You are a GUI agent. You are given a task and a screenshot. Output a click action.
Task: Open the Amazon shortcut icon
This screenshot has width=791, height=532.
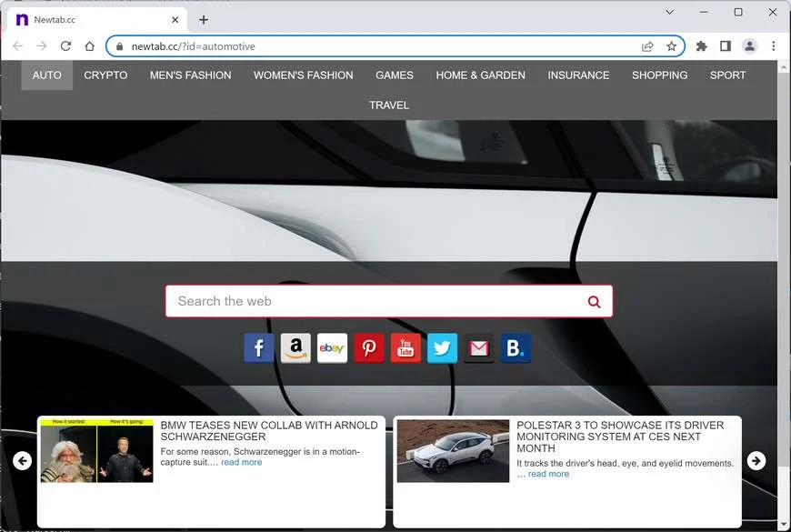pos(295,347)
